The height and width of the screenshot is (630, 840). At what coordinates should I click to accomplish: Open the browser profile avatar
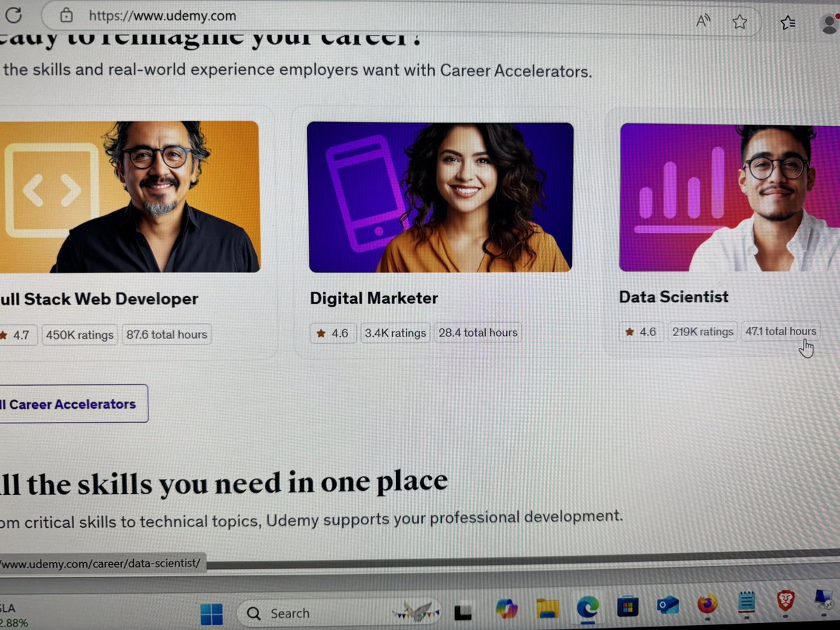pyautogui.click(x=830, y=23)
